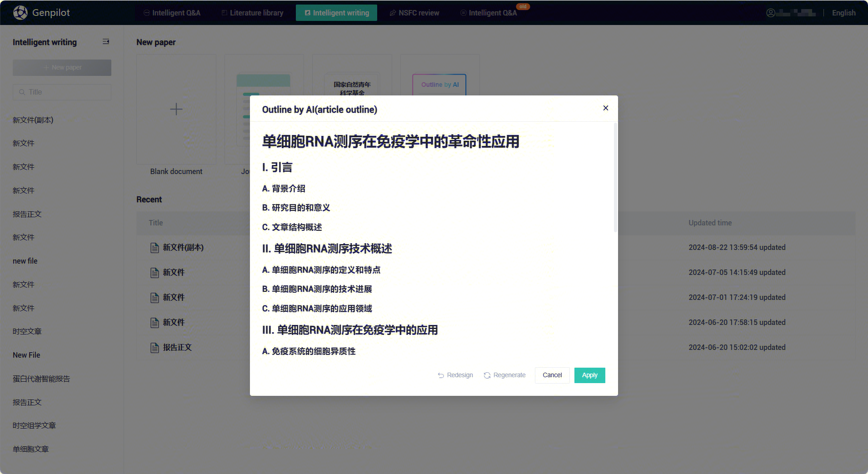Switch to the Literature library tab

click(x=252, y=13)
